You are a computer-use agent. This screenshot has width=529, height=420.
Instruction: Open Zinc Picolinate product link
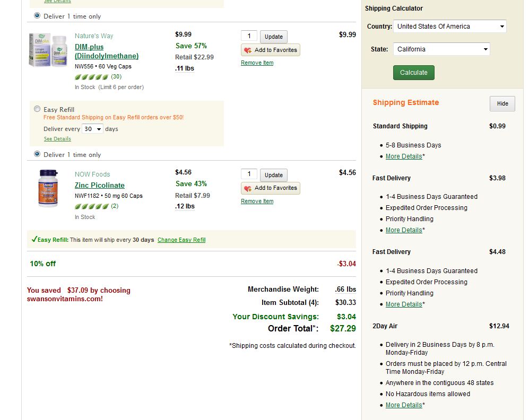(x=100, y=185)
